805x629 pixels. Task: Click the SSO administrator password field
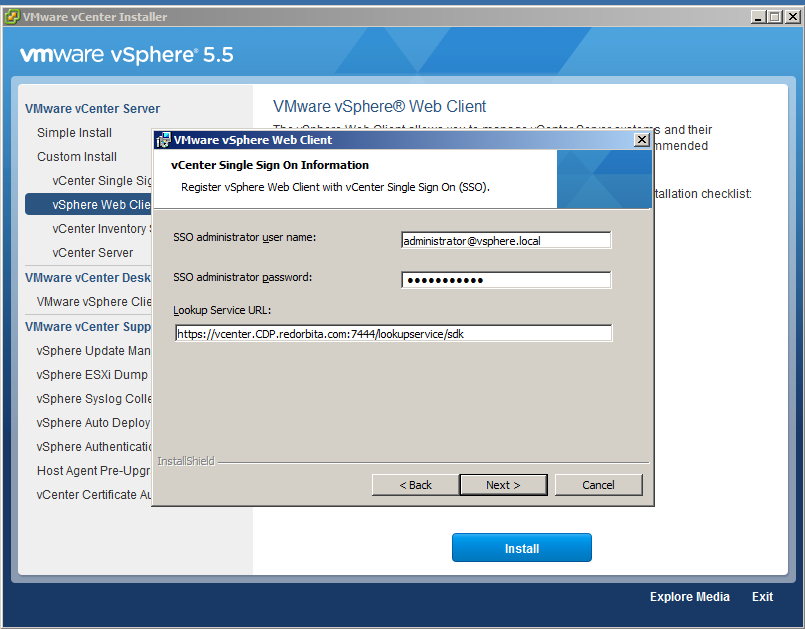(505, 280)
